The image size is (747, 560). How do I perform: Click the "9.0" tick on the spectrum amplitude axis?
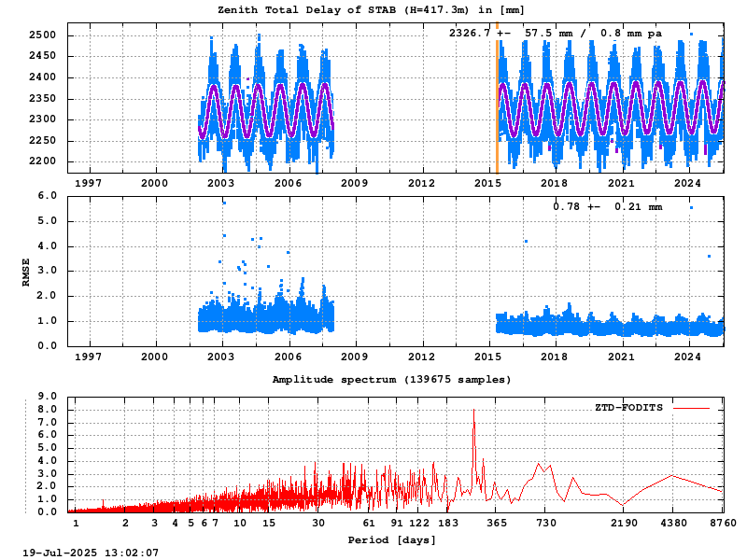point(47,396)
